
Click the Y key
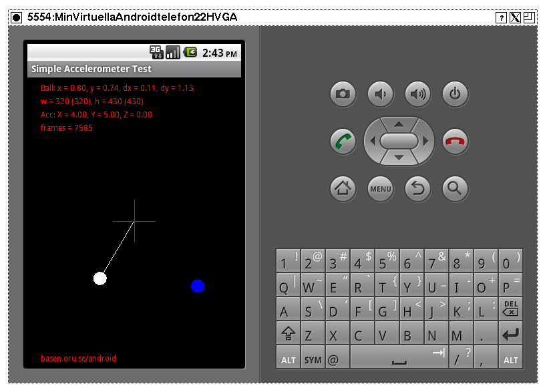pyautogui.click(x=411, y=284)
